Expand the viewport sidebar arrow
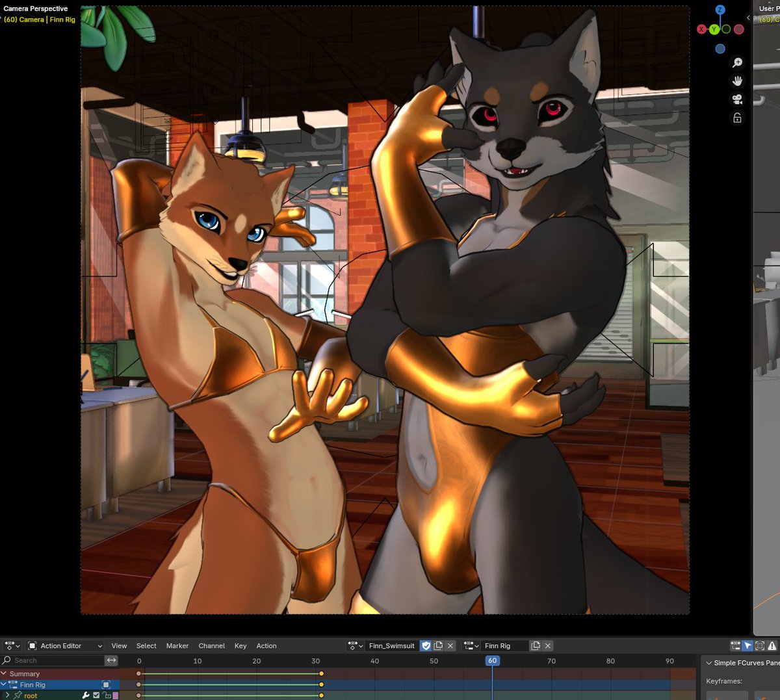Viewport: 780px width, 700px height. [x=748, y=18]
